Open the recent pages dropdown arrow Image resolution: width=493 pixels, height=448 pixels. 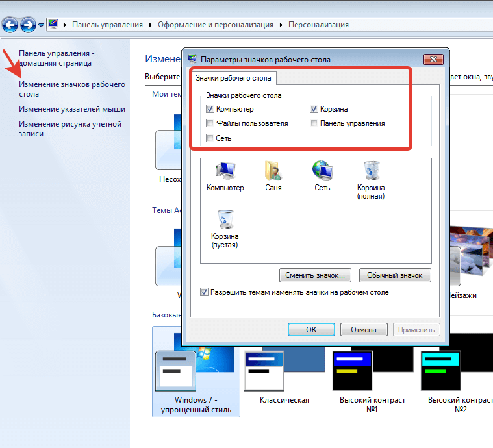tap(41, 25)
